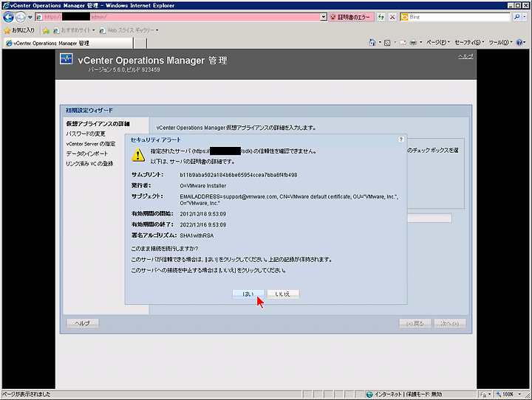This screenshot has height=400, width=532.
Task: Click the Feeds RSS icon
Action: click(x=387, y=43)
